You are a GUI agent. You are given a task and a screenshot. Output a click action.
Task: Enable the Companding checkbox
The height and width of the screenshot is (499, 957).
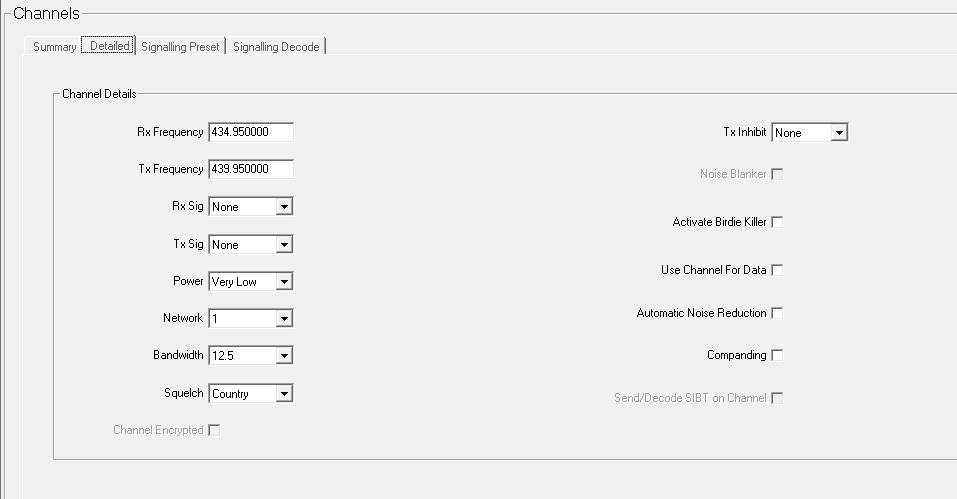click(777, 355)
